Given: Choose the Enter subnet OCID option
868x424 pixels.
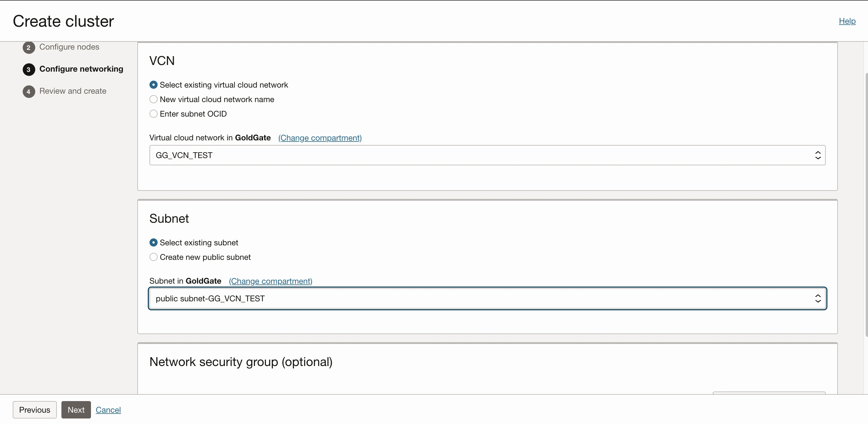Looking at the screenshot, I should point(153,114).
